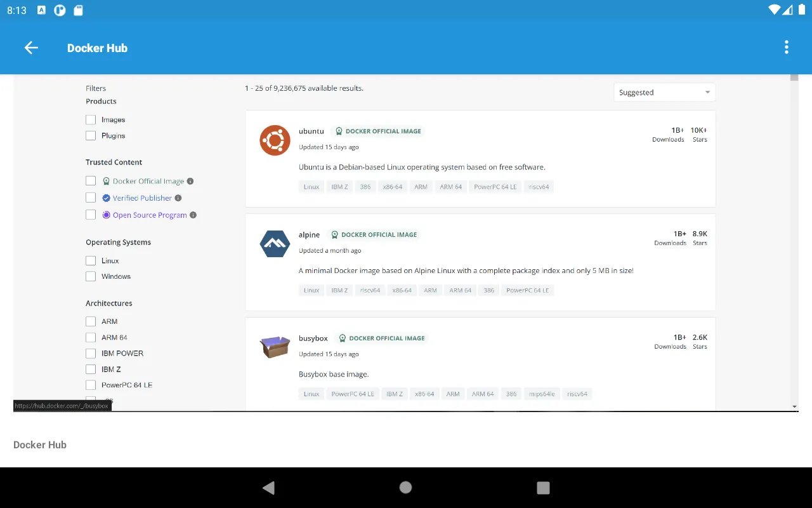Click info icon beside Docker Official Image filter
The image size is (812, 508).
(190, 181)
